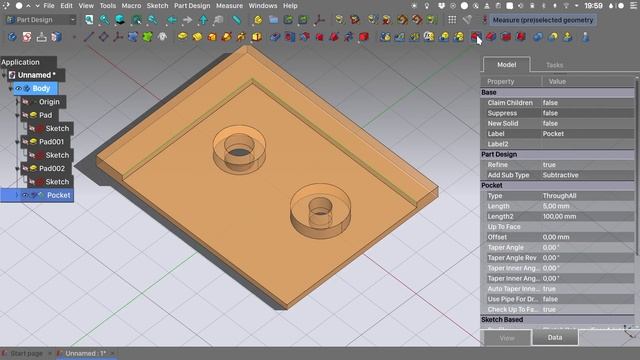Click the forward navigation arrow icon

[x=187, y=20]
